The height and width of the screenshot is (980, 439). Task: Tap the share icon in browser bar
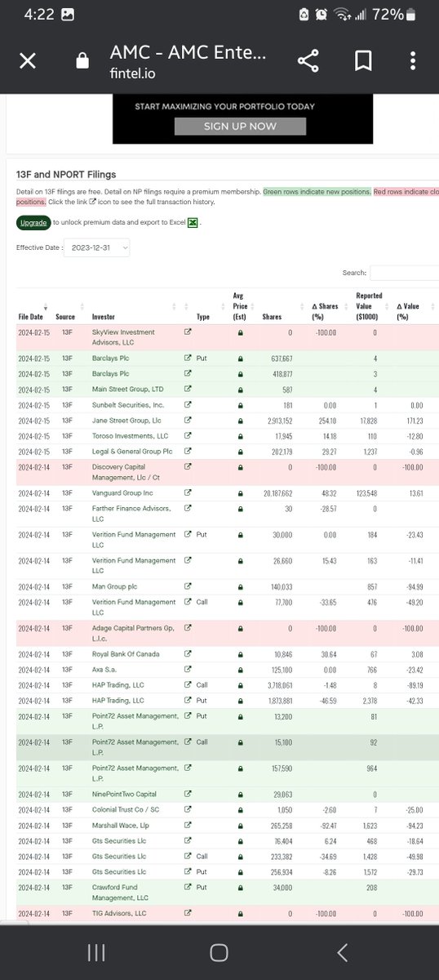click(x=308, y=61)
